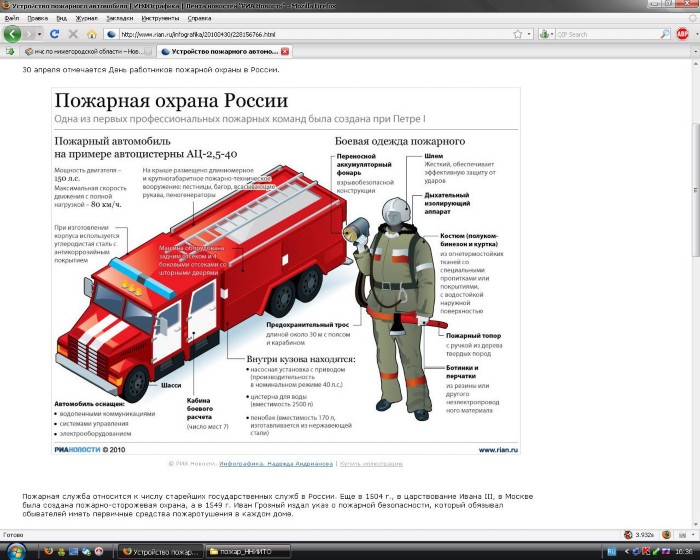Go back with the green Back arrow
Viewport: 700px width, 560px height.
click(x=12, y=34)
